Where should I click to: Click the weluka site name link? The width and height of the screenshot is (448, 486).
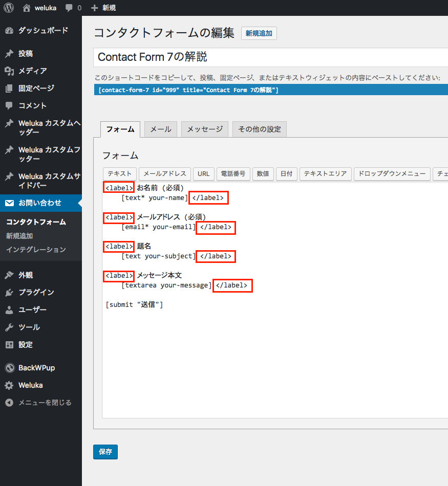[x=46, y=8]
